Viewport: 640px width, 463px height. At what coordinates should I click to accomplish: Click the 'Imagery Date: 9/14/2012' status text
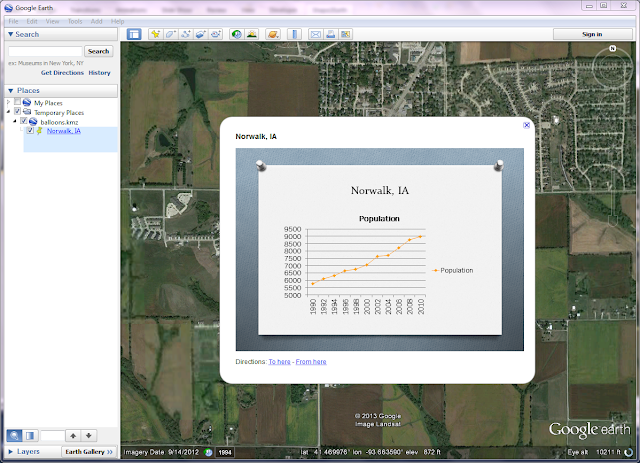click(161, 452)
